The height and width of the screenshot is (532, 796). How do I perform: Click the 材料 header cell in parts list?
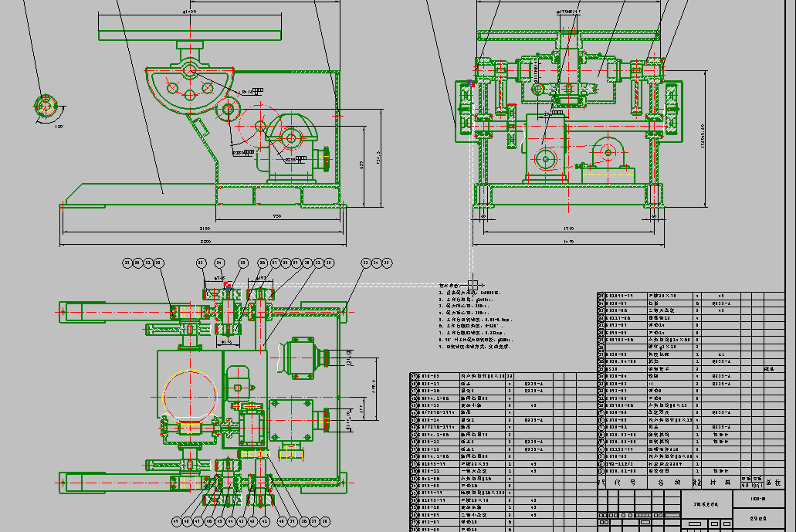click(720, 482)
